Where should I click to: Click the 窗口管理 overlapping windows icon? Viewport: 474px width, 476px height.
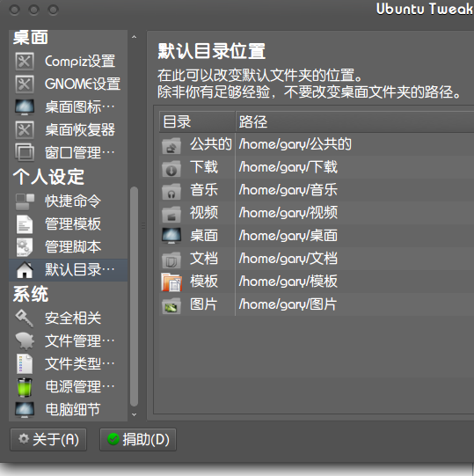[x=25, y=152]
